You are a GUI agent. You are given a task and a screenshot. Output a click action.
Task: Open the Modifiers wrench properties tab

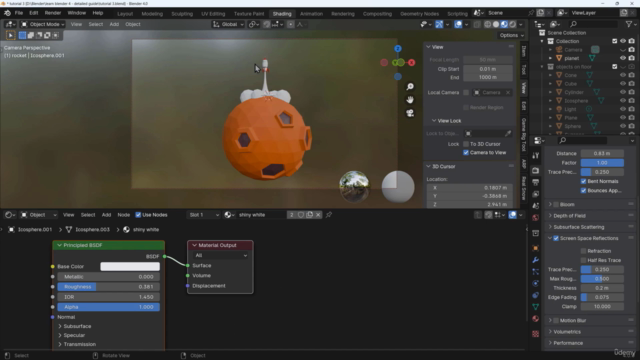[x=536, y=260]
